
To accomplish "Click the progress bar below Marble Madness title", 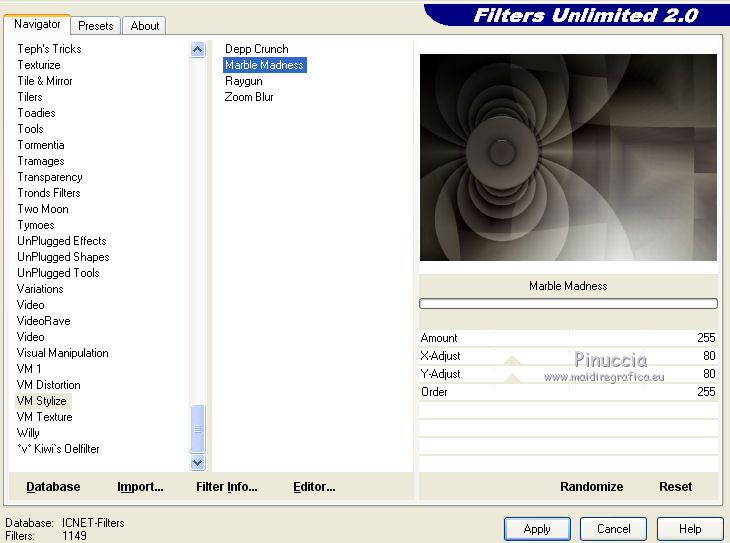I will (568, 304).
